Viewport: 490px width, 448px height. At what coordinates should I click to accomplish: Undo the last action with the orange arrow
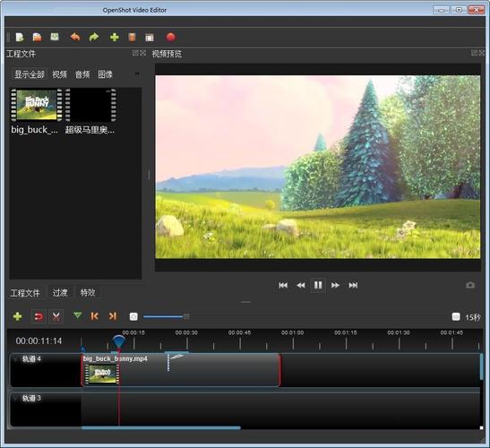coord(75,37)
